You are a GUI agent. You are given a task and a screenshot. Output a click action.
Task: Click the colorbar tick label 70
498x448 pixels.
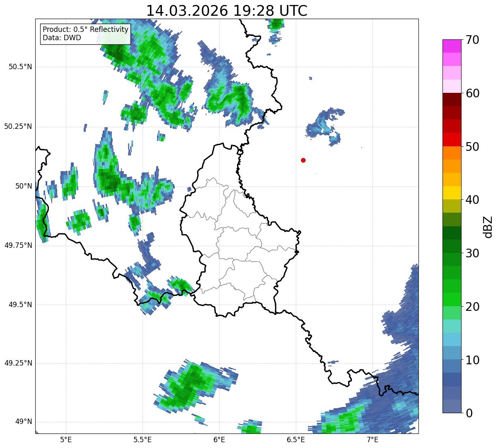click(472, 40)
